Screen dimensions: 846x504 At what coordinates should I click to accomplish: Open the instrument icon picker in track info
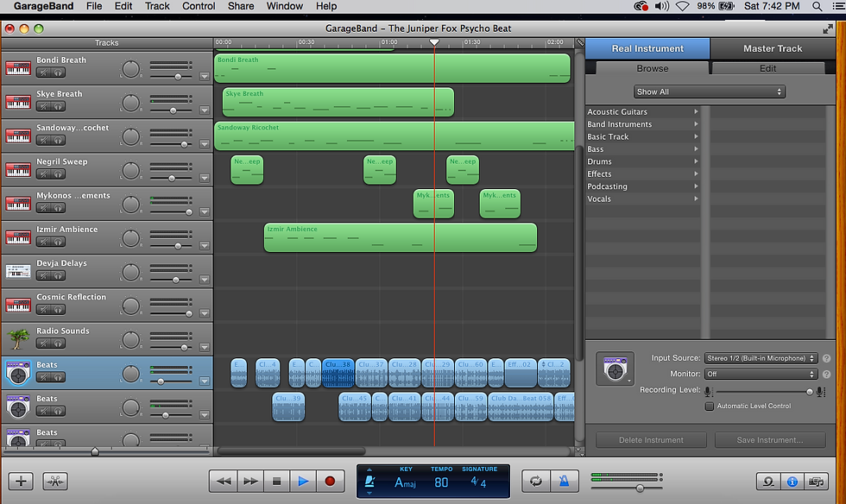tap(615, 369)
